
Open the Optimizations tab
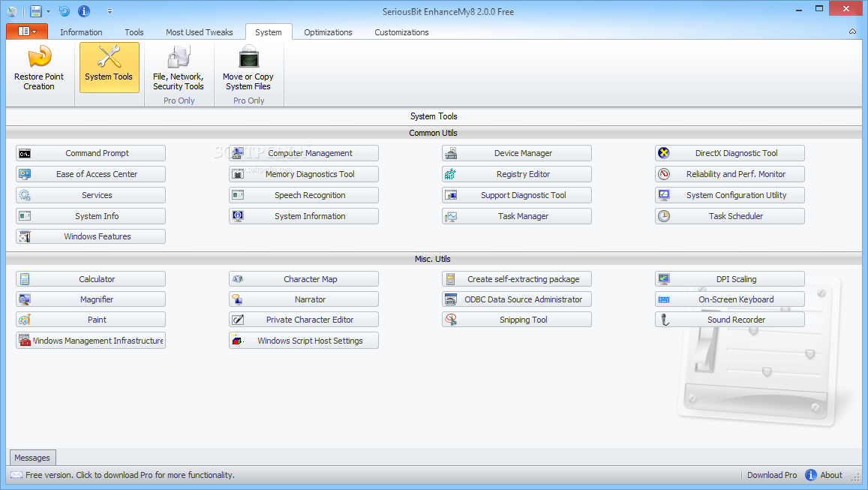click(329, 32)
